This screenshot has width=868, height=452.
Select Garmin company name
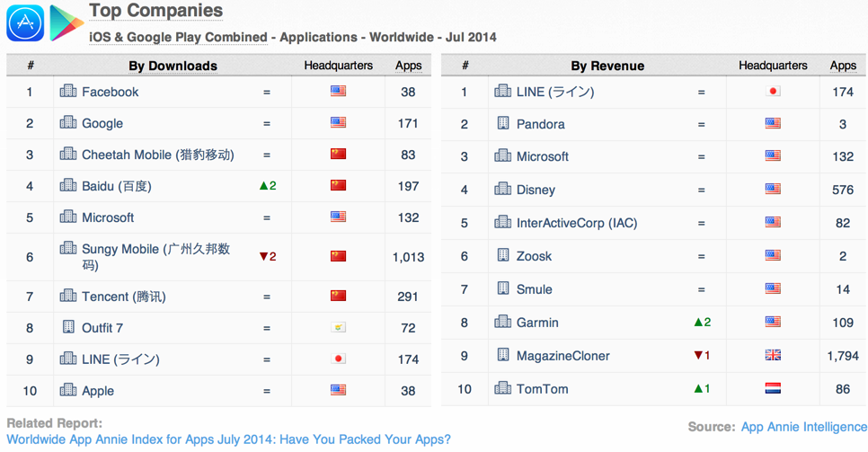537,323
